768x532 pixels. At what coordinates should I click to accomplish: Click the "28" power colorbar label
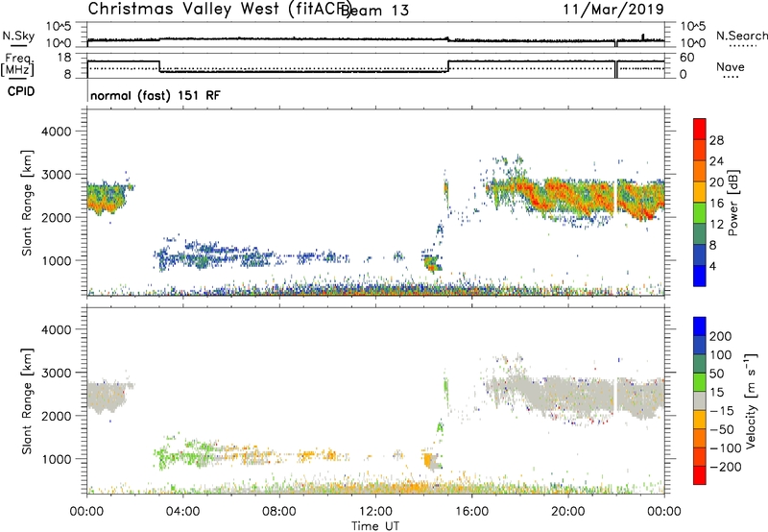click(x=716, y=140)
